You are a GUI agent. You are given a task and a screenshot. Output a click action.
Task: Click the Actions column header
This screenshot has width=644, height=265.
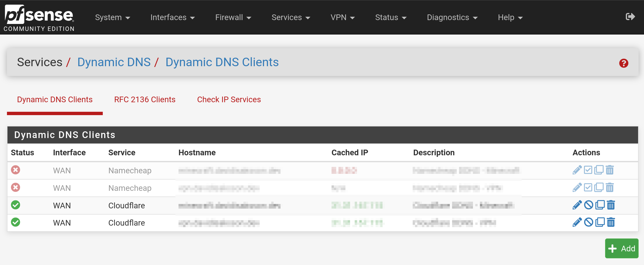click(x=586, y=153)
